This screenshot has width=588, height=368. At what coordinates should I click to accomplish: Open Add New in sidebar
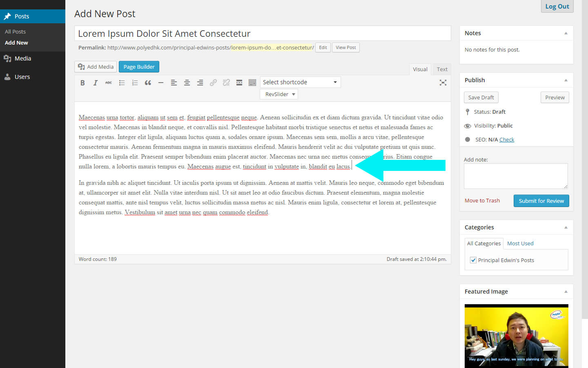click(16, 43)
